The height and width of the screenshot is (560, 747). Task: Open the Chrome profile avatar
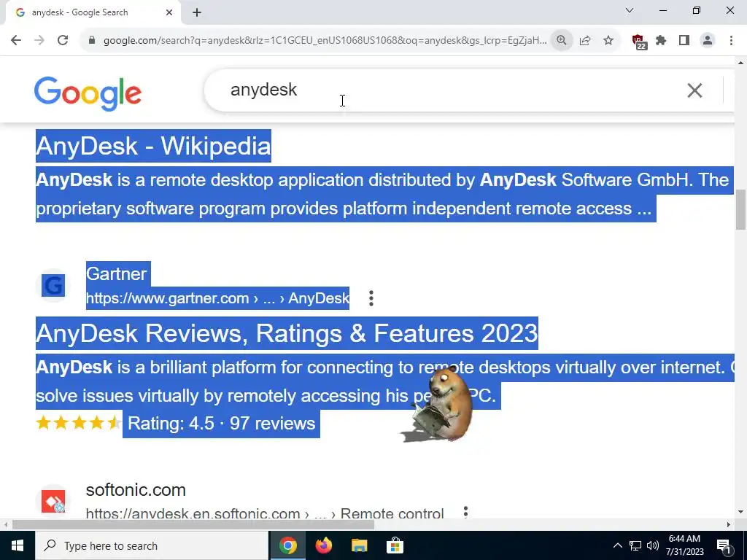tap(708, 40)
